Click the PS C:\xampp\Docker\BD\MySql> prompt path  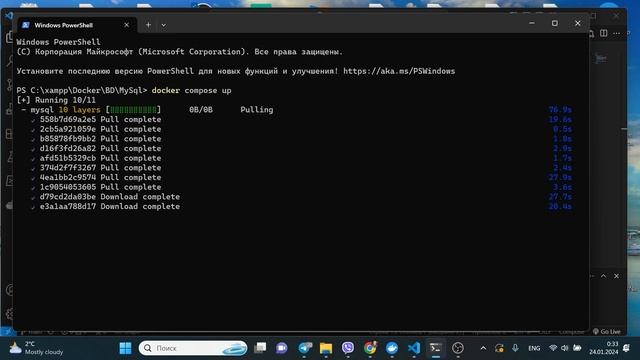click(82, 90)
